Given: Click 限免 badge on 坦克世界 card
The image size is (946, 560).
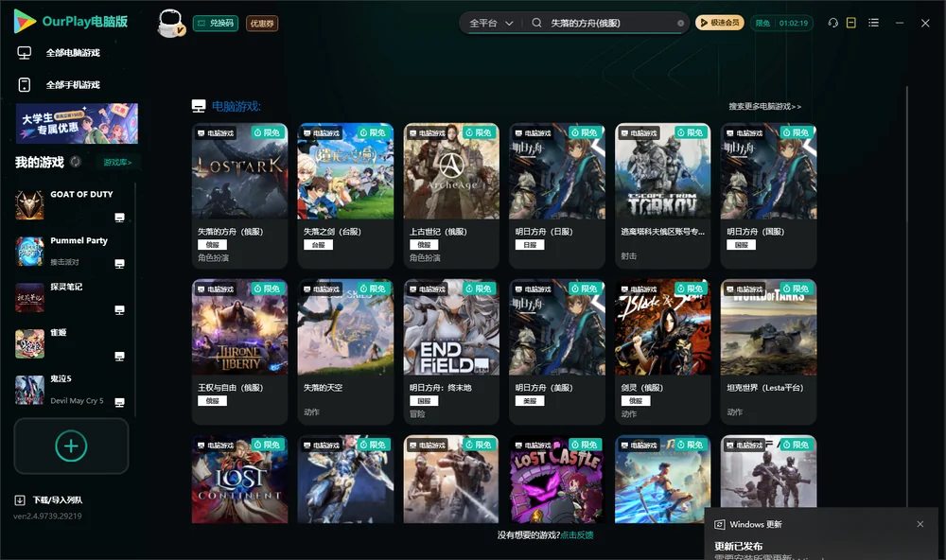Looking at the screenshot, I should tap(797, 289).
